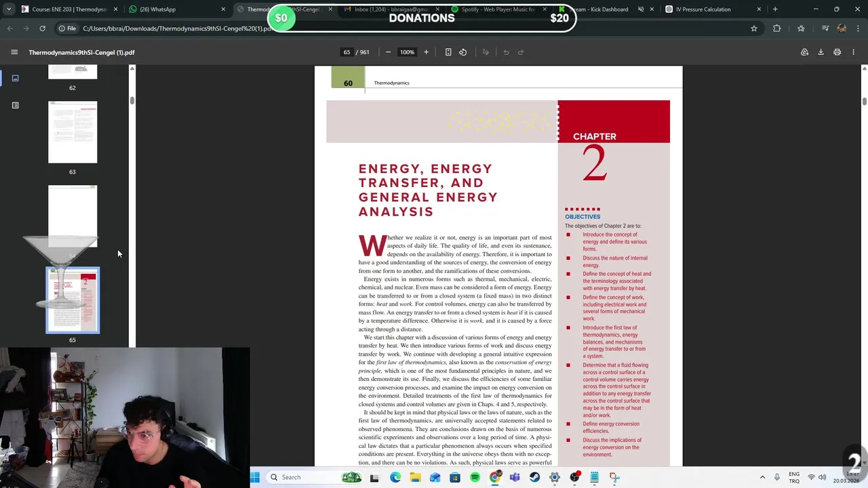The image size is (868, 488).
Task: Click the 'Define energy conversion efficiencies.' objective
Action: [610, 428]
